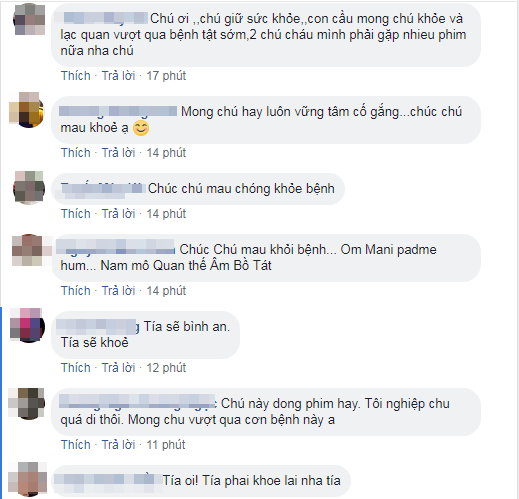Viewport: 519px width, 499px height.
Task: Open blurred commenter name before 'Tía sẽ bình an'
Action: tap(98, 327)
